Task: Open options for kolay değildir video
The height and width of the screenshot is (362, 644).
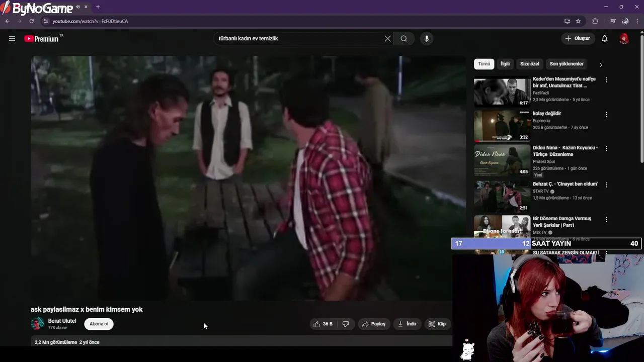Action: (x=606, y=115)
